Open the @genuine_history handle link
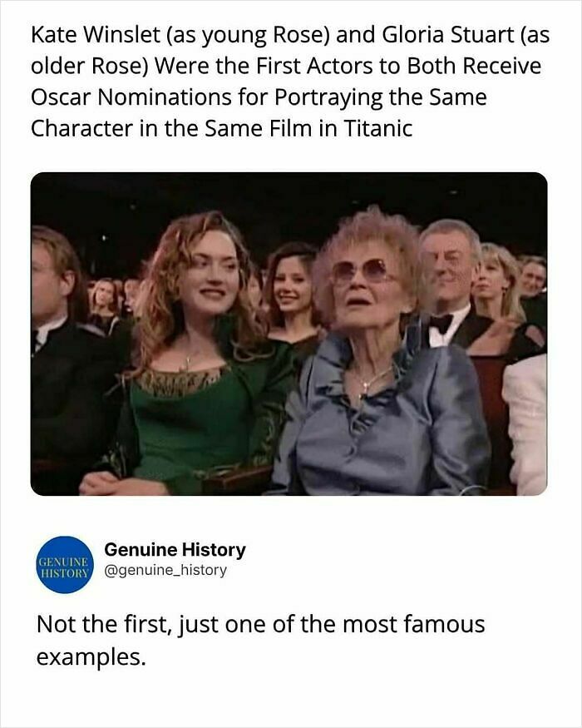Screen dimensions: 582x728 [165, 570]
